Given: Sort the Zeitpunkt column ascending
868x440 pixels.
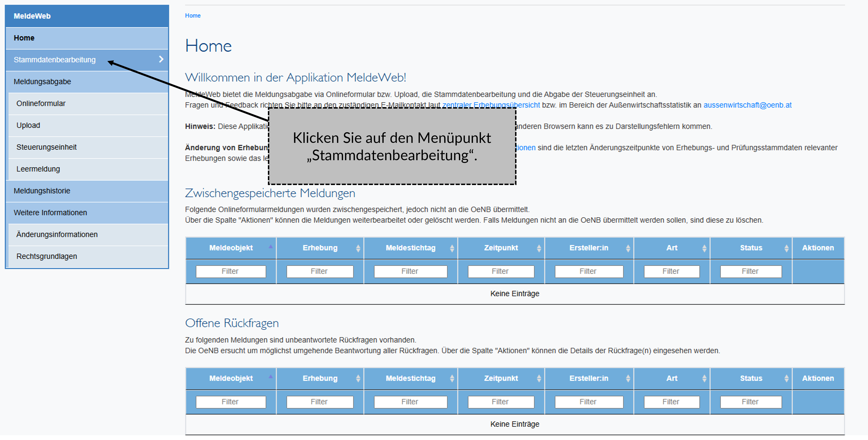Looking at the screenshot, I should coord(539,248).
